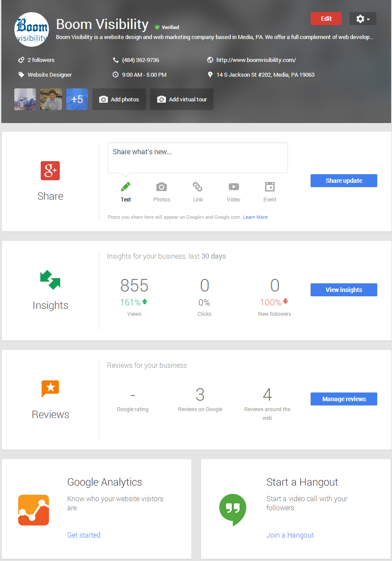Click the green Insights arrows icon

[50, 280]
